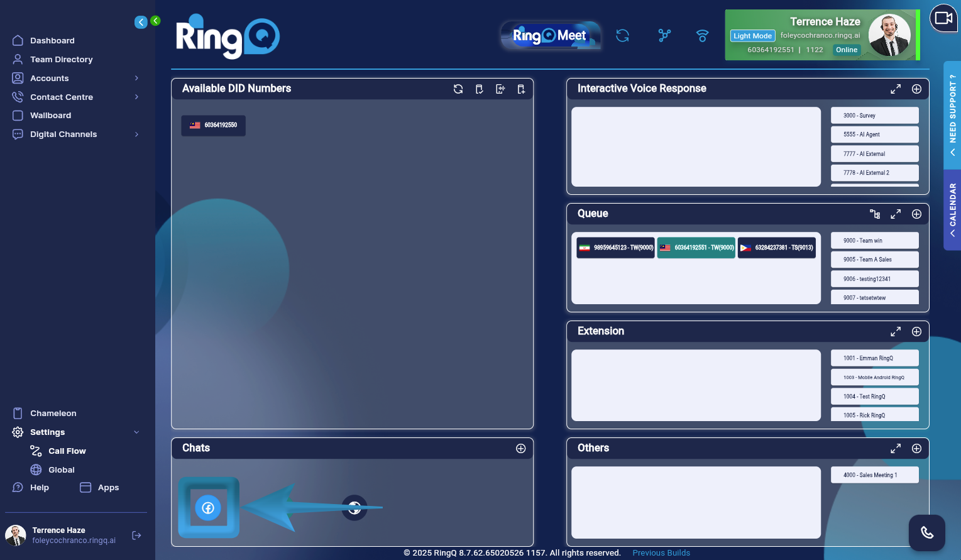The width and height of the screenshot is (961, 560).
Task: Click the refresh icon in Available DID Numbers panel
Action: pos(458,89)
